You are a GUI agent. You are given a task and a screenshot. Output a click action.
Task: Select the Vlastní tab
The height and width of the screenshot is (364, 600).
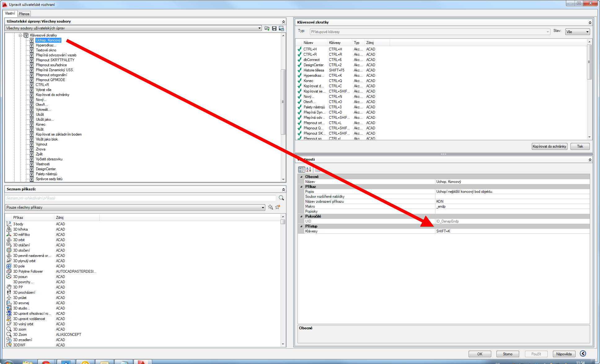tap(10, 13)
